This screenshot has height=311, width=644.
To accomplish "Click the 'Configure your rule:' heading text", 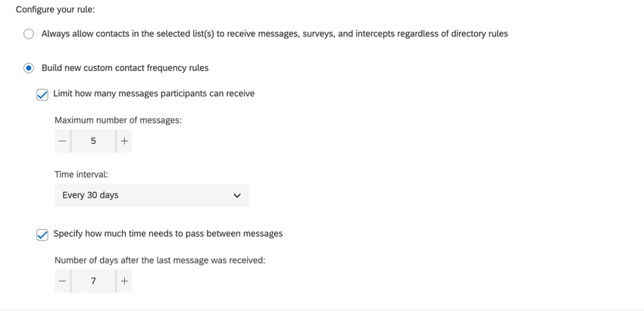I will coord(55,10).
